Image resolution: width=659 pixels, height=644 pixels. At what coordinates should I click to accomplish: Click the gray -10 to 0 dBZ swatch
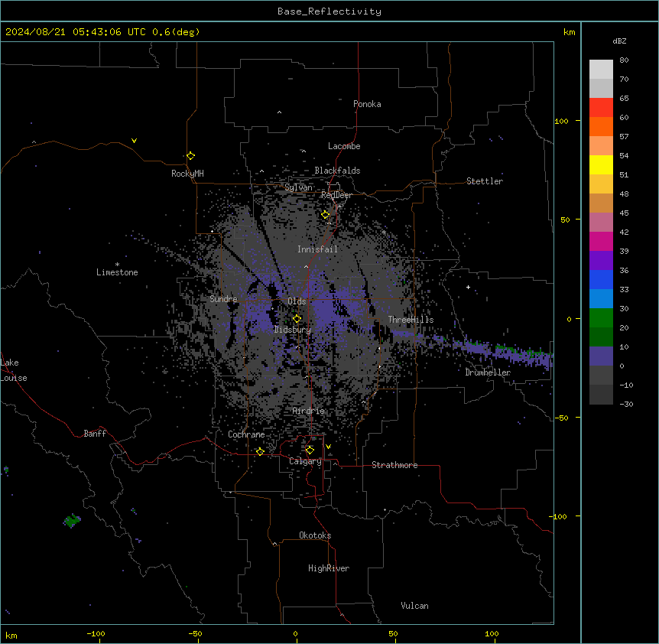coord(601,376)
